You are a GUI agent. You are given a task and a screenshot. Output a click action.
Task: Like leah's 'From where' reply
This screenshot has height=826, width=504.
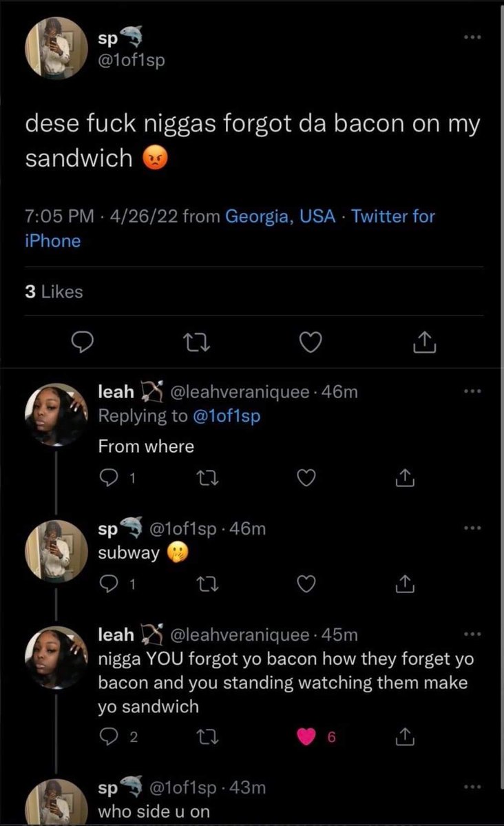[306, 478]
